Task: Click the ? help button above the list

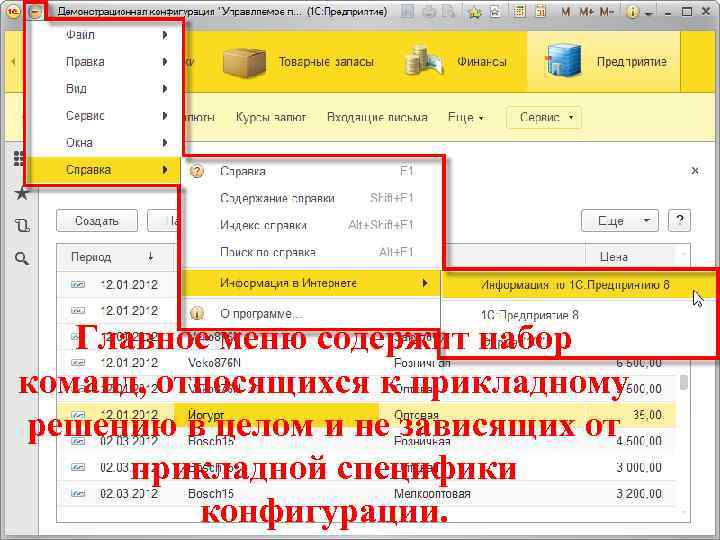Action: click(680, 221)
